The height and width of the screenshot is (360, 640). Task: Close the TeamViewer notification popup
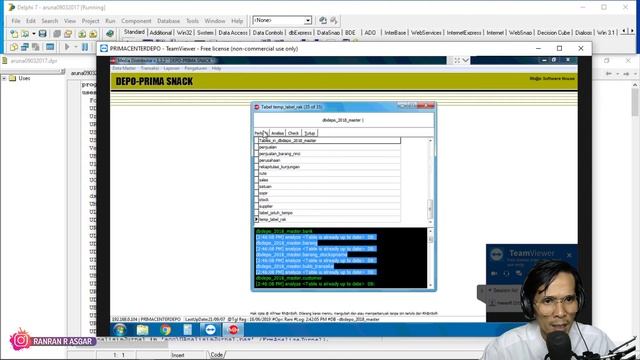click(569, 255)
